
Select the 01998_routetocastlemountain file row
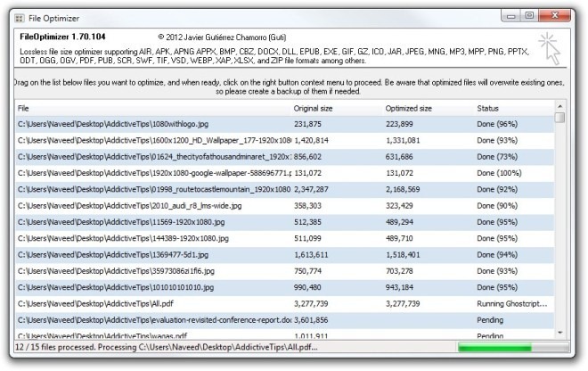[x=284, y=189]
